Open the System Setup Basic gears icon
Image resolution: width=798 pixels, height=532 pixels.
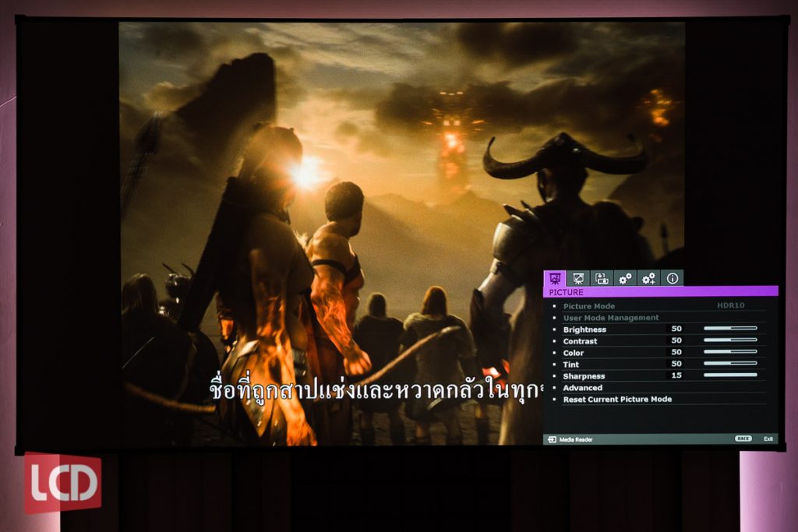tap(625, 278)
